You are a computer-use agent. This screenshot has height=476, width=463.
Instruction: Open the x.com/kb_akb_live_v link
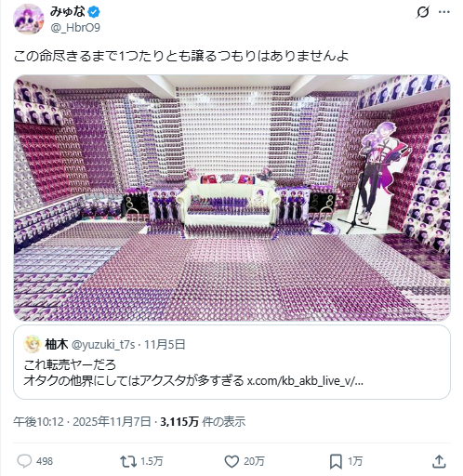tap(305, 380)
